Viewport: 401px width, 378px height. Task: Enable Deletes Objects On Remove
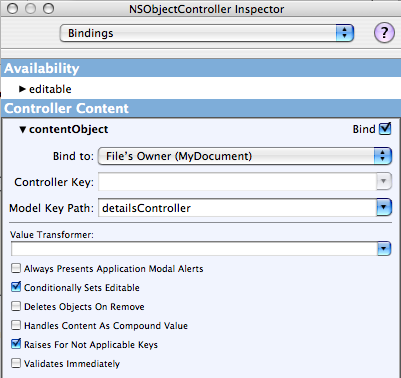(x=16, y=306)
